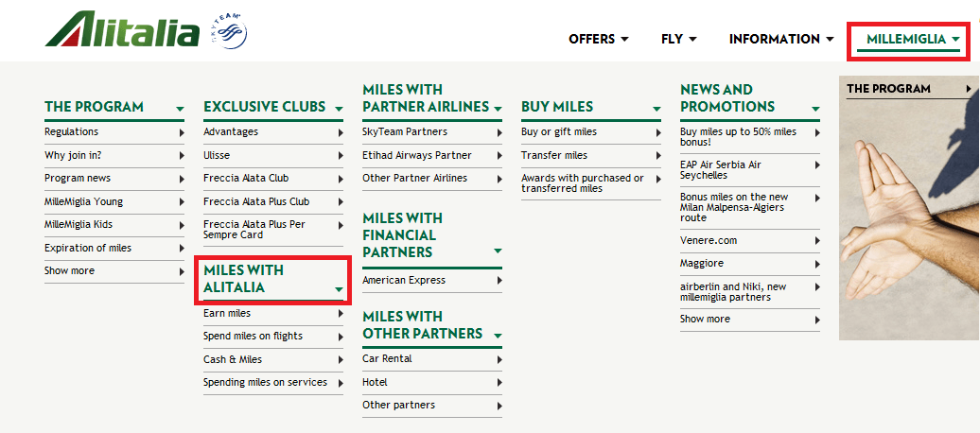The height and width of the screenshot is (433, 980).
Task: Open the Earn miles link
Action: click(227, 313)
